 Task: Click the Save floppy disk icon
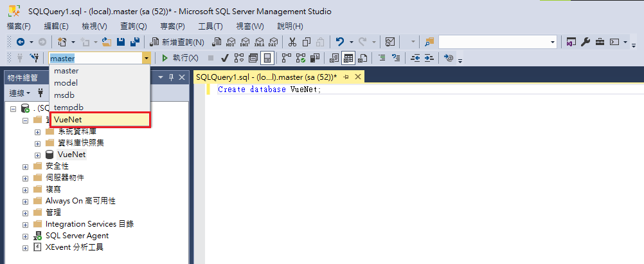121,42
